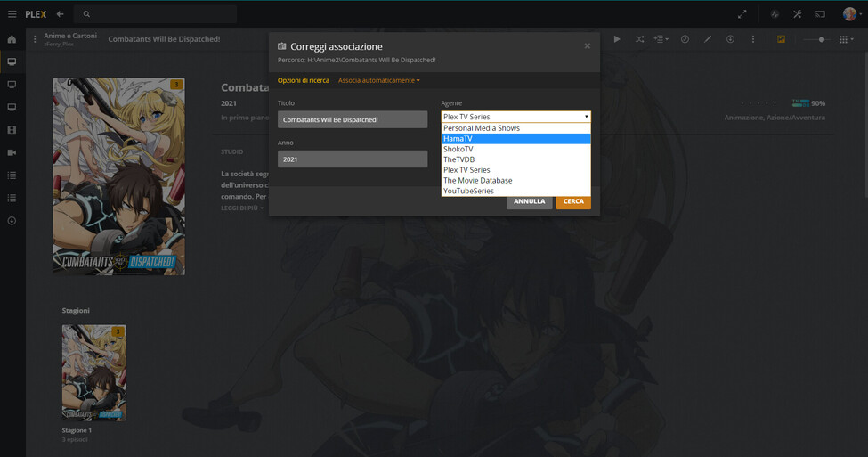Toggle the orange background art icon
The image size is (868, 457).
pos(781,39)
